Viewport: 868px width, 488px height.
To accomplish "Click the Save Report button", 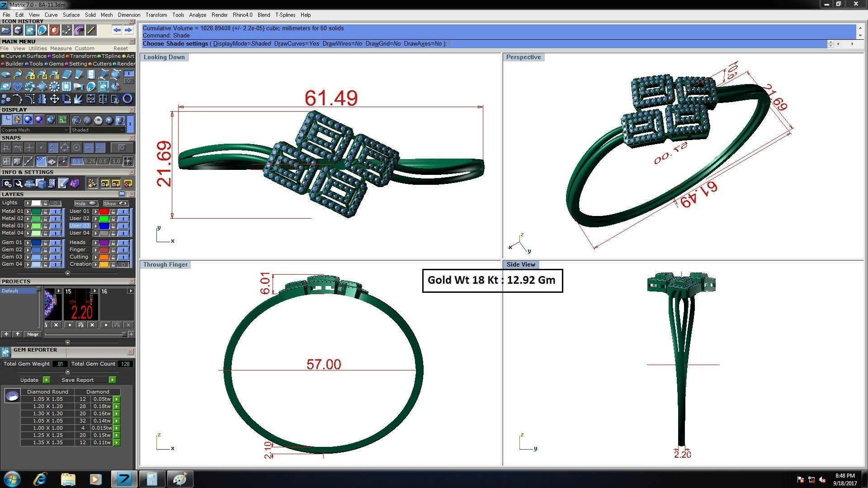I will 77,380.
